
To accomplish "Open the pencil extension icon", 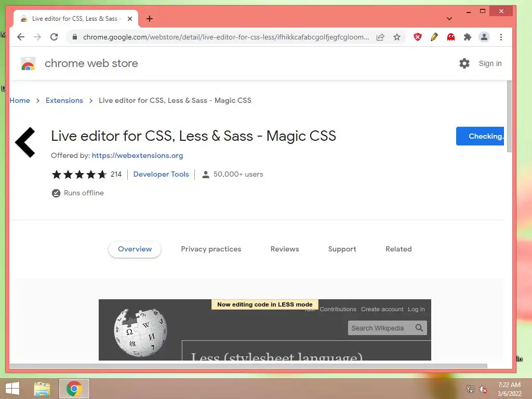I will (434, 37).
